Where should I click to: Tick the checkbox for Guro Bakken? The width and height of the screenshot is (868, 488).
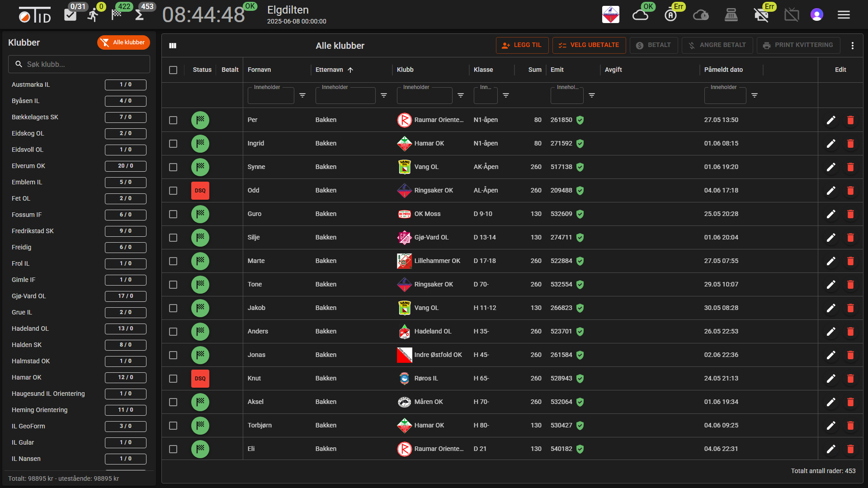173,214
